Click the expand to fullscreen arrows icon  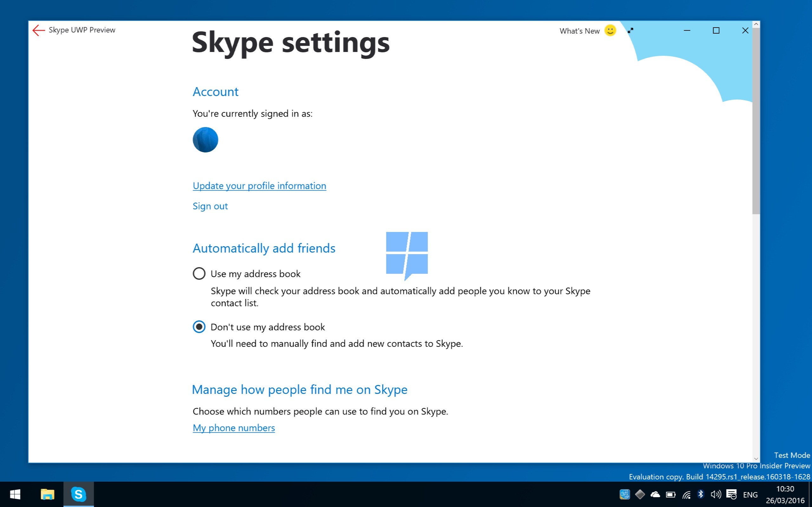pos(631,30)
